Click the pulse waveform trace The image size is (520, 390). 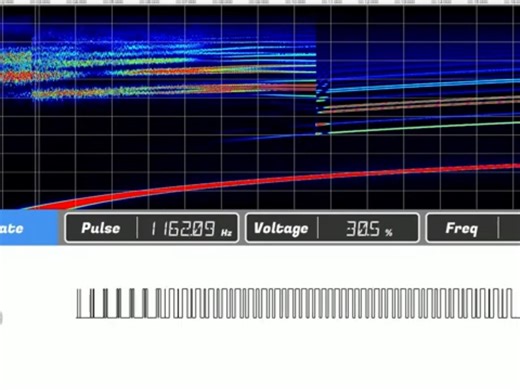click(x=298, y=303)
